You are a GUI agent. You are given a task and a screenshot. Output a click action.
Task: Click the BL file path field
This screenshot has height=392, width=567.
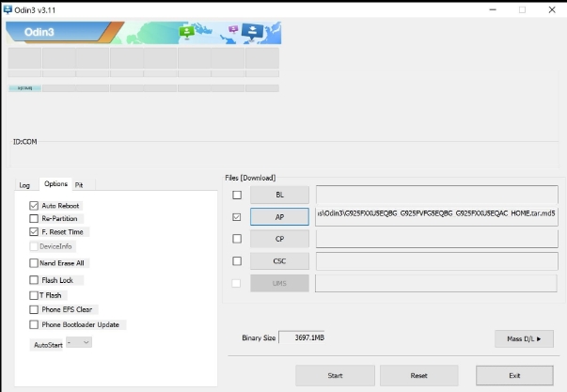point(437,195)
